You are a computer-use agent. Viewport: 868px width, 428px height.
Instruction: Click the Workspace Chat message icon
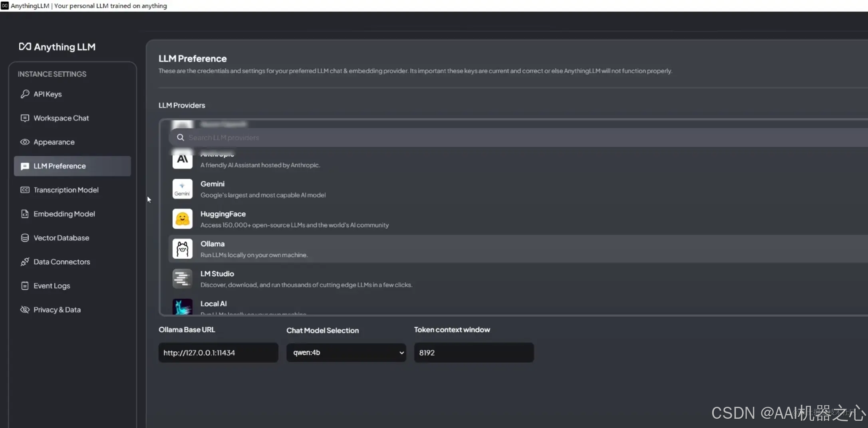(25, 118)
